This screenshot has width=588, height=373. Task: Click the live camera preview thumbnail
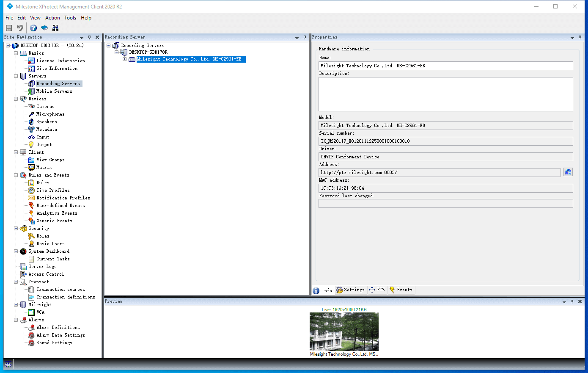(344, 332)
